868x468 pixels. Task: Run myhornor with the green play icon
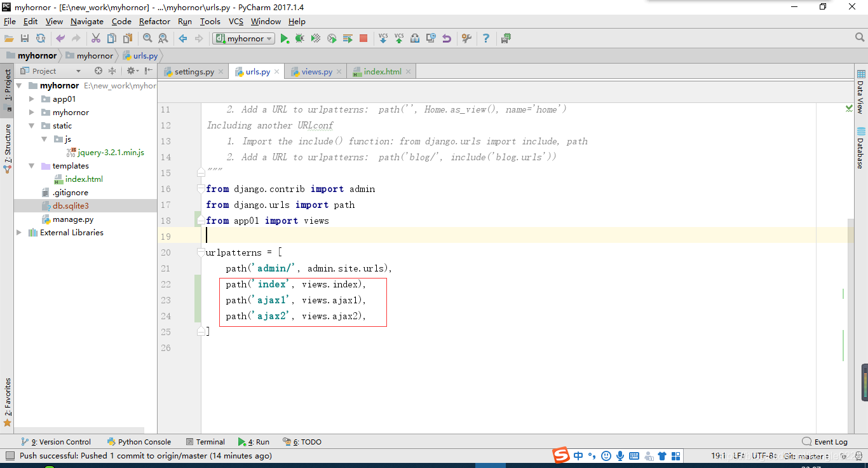[x=285, y=39]
